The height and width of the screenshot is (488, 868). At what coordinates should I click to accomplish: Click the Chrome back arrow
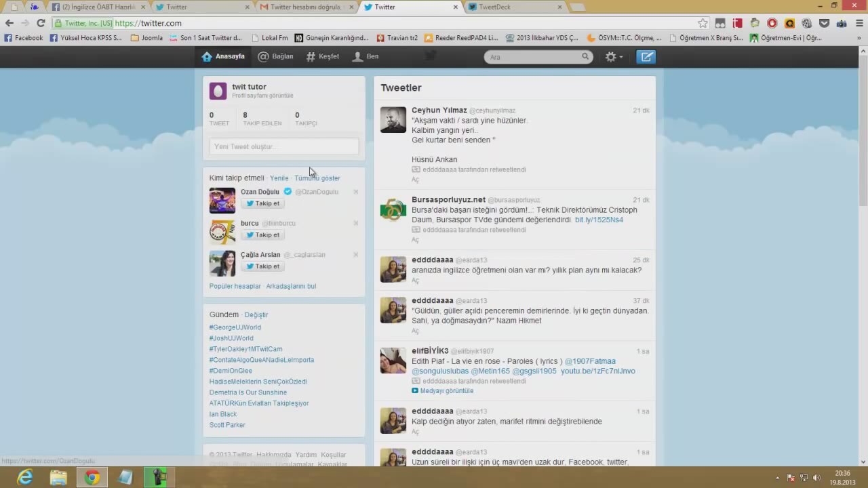[9, 23]
